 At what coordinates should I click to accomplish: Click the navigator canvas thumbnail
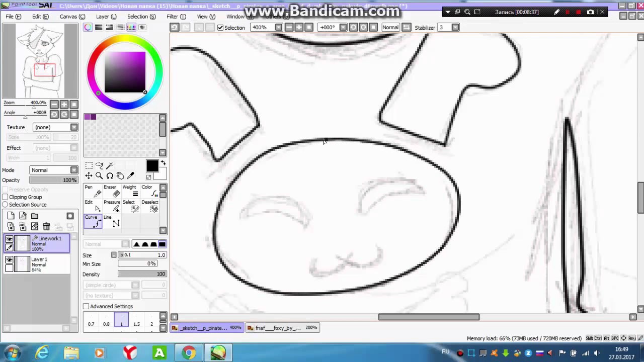point(40,61)
